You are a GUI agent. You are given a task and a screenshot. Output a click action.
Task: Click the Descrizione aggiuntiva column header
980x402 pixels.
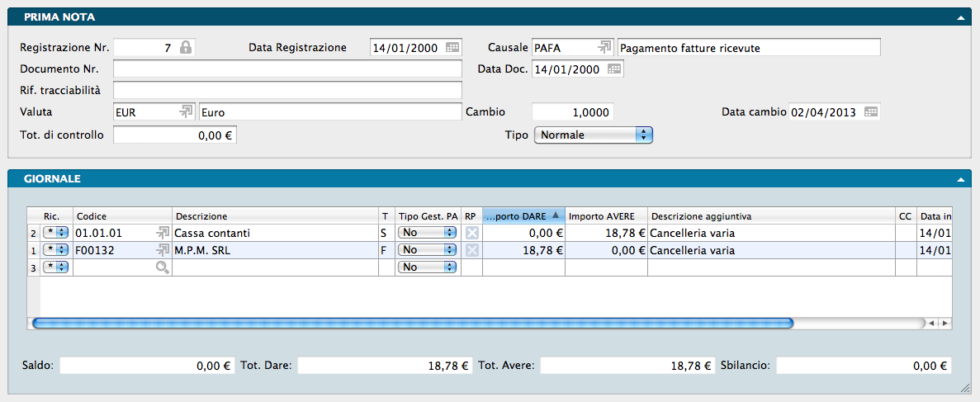(702, 216)
